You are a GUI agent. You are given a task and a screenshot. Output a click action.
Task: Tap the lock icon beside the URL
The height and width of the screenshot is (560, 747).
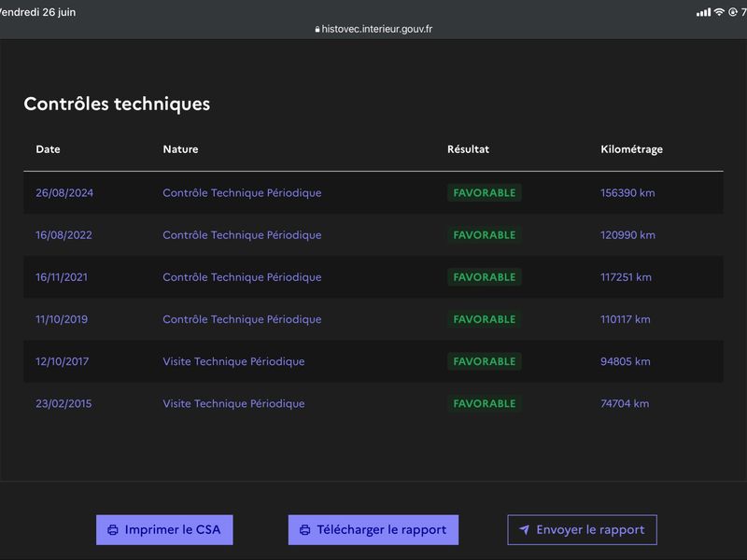coord(317,29)
